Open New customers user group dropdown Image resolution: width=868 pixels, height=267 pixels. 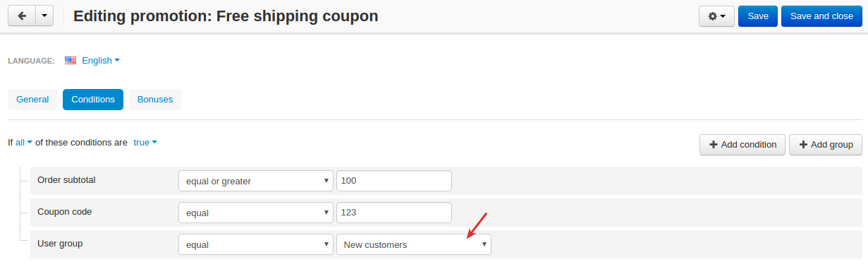[x=414, y=244]
